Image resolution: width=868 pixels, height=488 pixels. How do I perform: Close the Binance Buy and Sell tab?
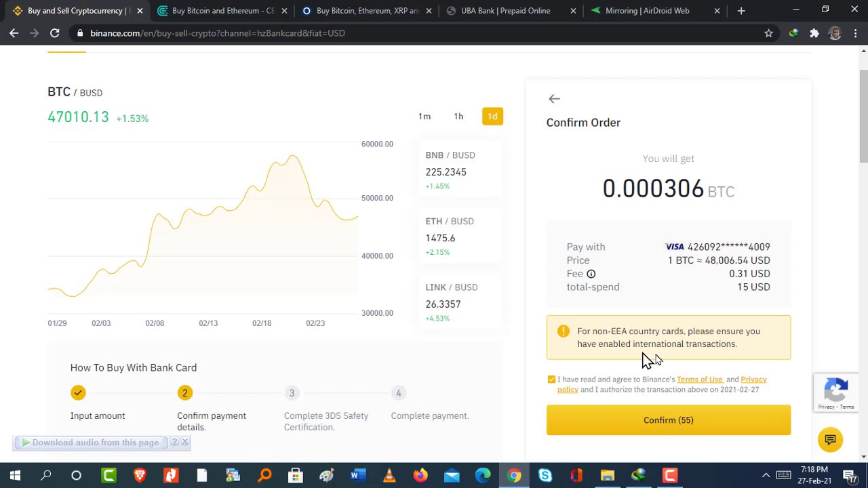tap(140, 11)
